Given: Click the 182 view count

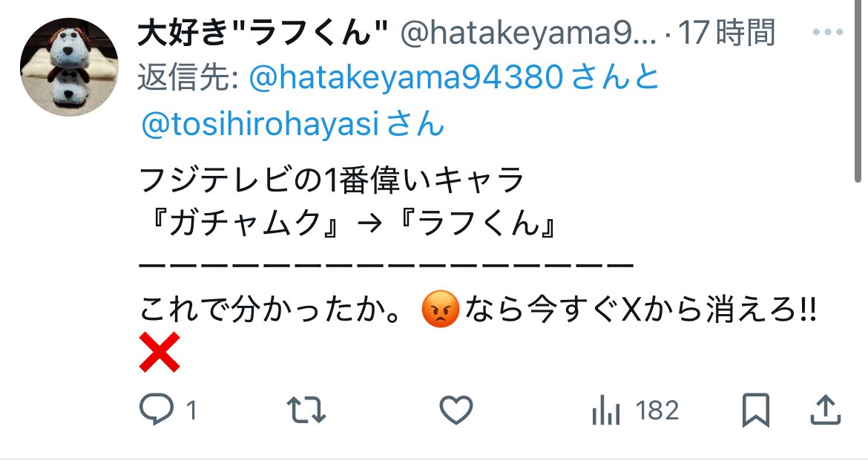Looking at the screenshot, I should pos(657,411).
